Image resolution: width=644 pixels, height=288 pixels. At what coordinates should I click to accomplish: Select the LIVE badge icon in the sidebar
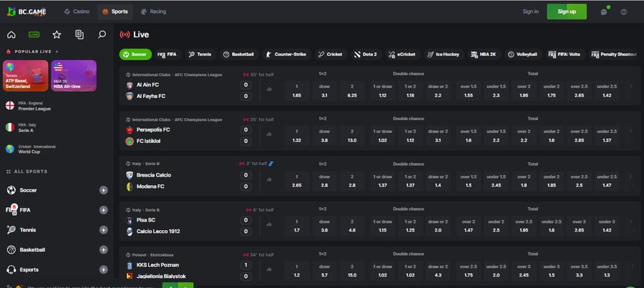point(34,35)
